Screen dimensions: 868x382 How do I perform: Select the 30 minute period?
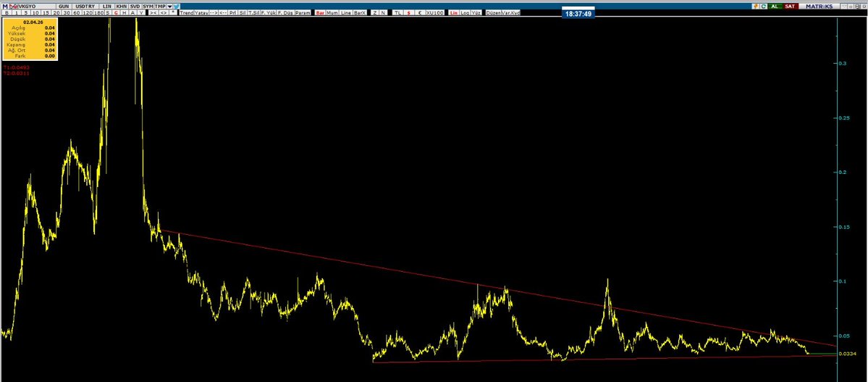(x=67, y=12)
